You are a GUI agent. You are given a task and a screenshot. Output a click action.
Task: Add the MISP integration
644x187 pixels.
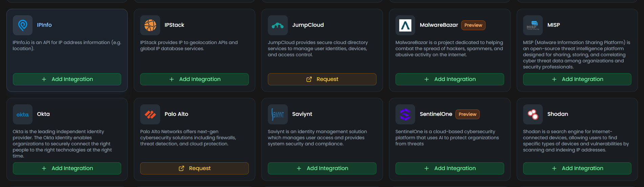click(577, 79)
